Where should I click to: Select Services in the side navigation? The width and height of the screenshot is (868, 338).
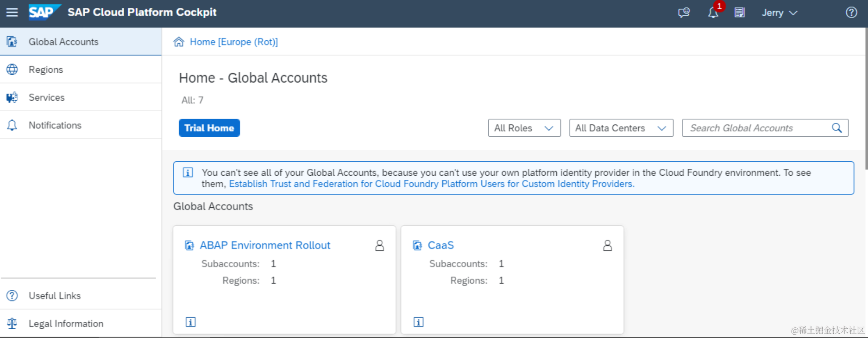click(x=46, y=97)
